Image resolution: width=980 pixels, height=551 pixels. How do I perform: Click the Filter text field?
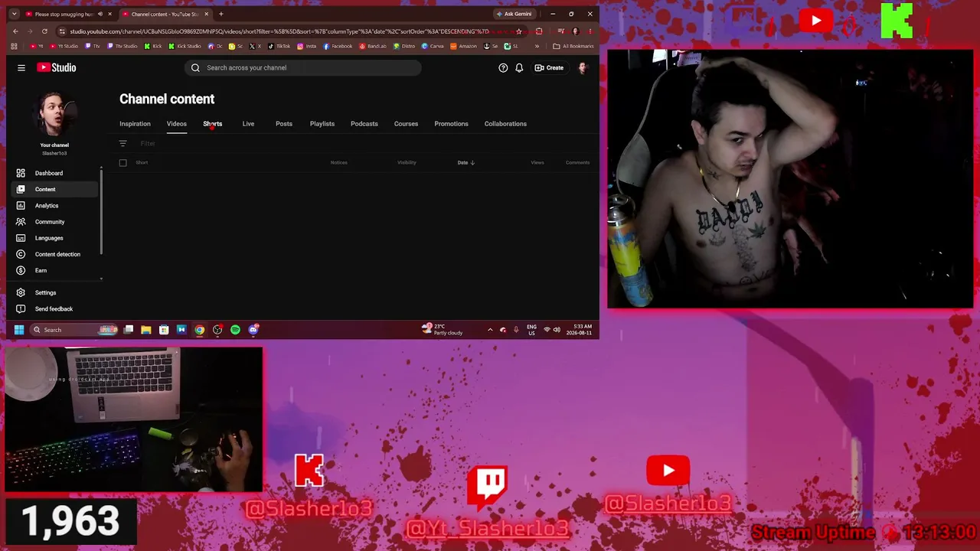148,143
